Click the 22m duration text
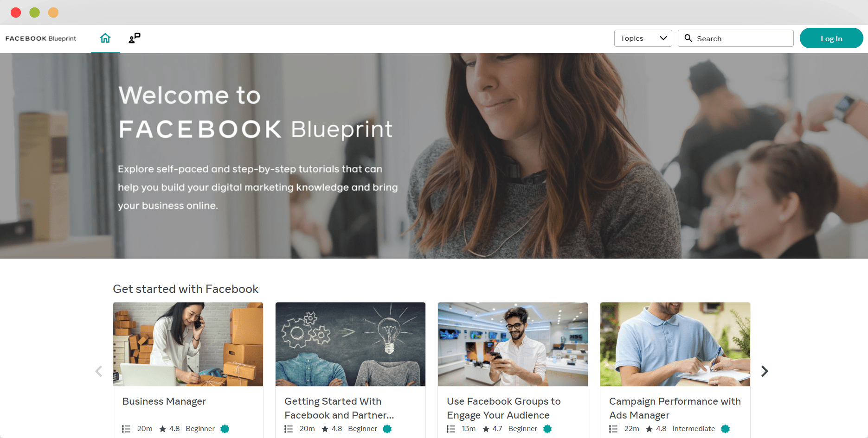The width and height of the screenshot is (868, 438). tap(631, 429)
